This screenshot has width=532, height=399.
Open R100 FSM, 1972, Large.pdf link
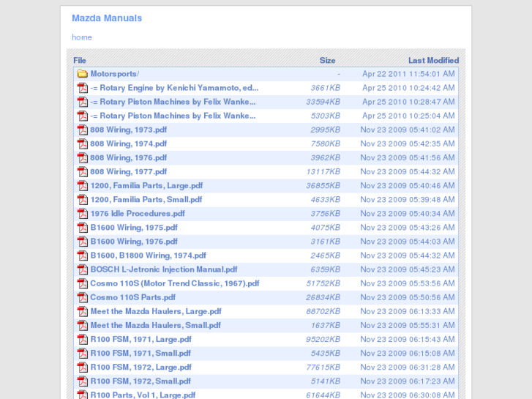coord(141,367)
